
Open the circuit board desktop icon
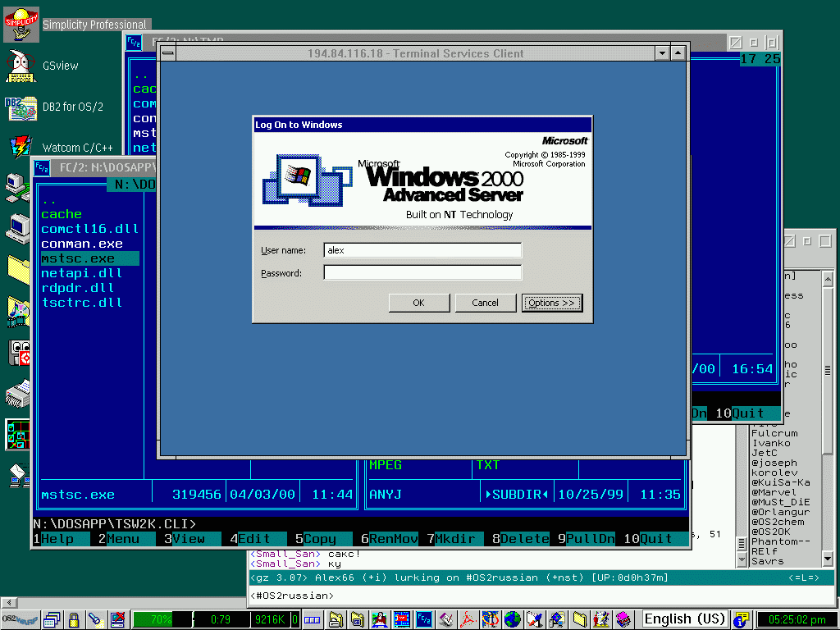(x=17, y=434)
